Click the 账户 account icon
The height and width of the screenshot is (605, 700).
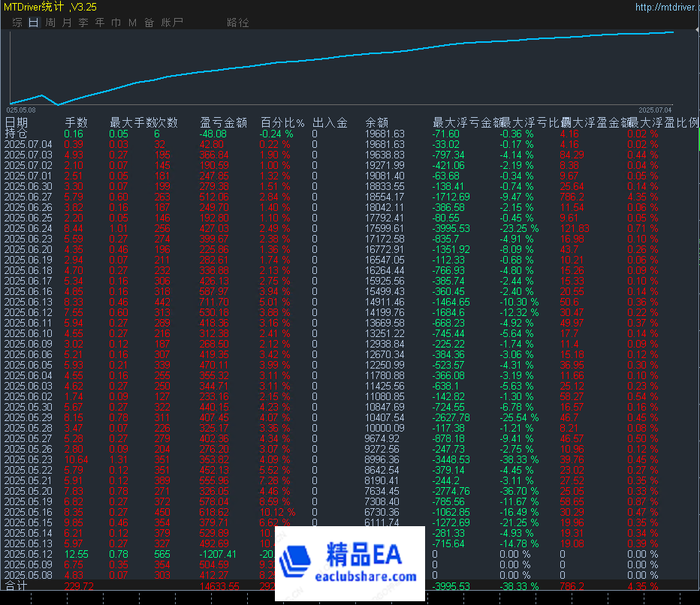(171, 23)
